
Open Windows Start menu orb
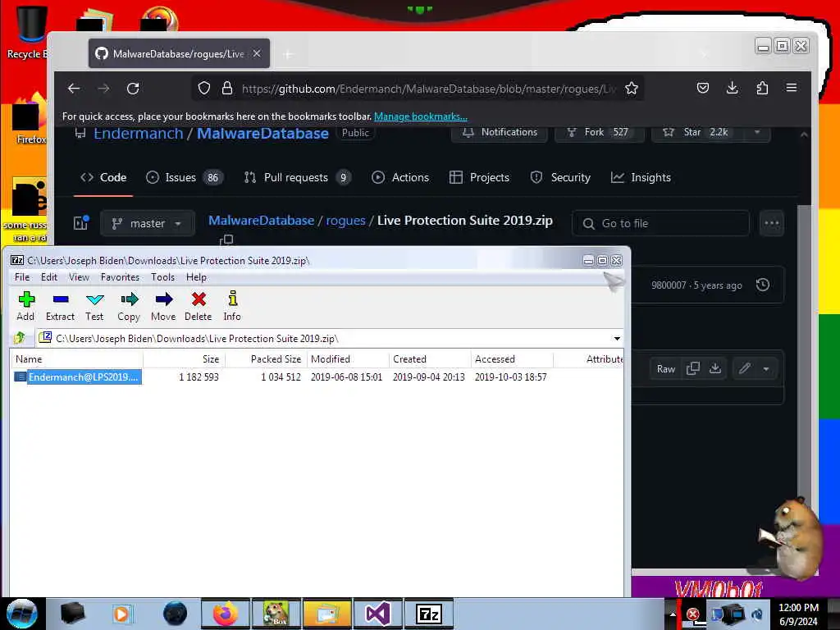click(x=22, y=614)
